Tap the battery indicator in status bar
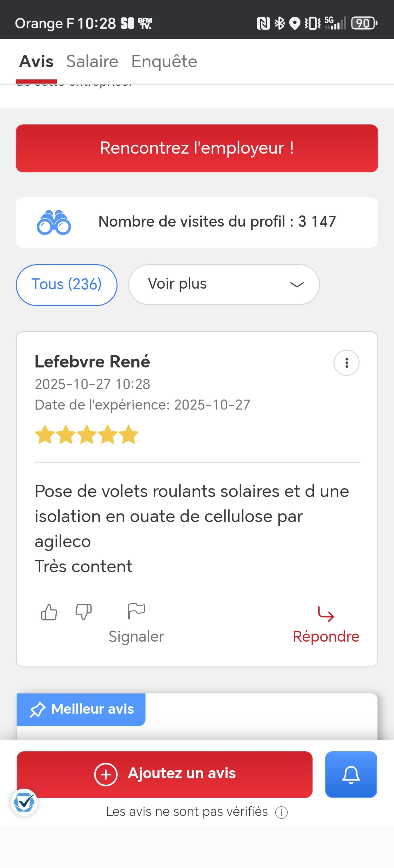 click(x=364, y=23)
